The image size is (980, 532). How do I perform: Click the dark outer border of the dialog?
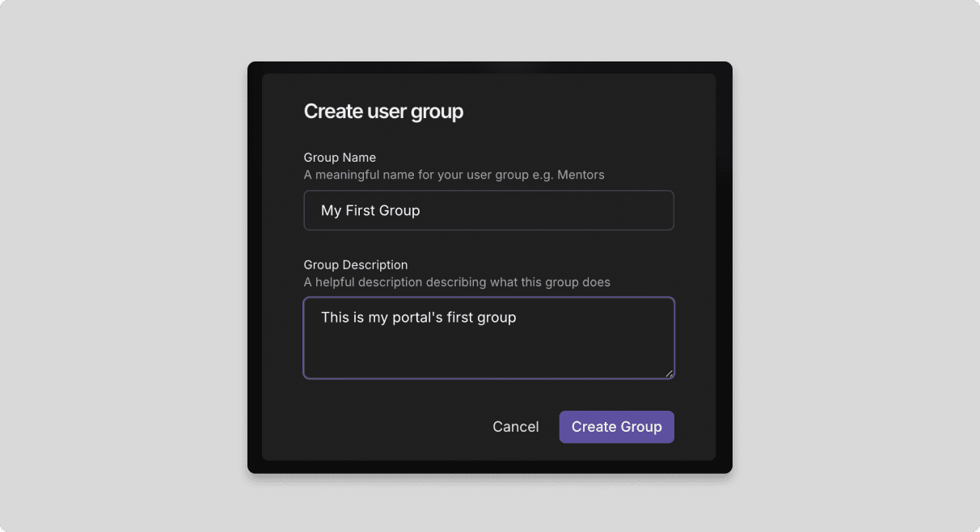coord(255,267)
